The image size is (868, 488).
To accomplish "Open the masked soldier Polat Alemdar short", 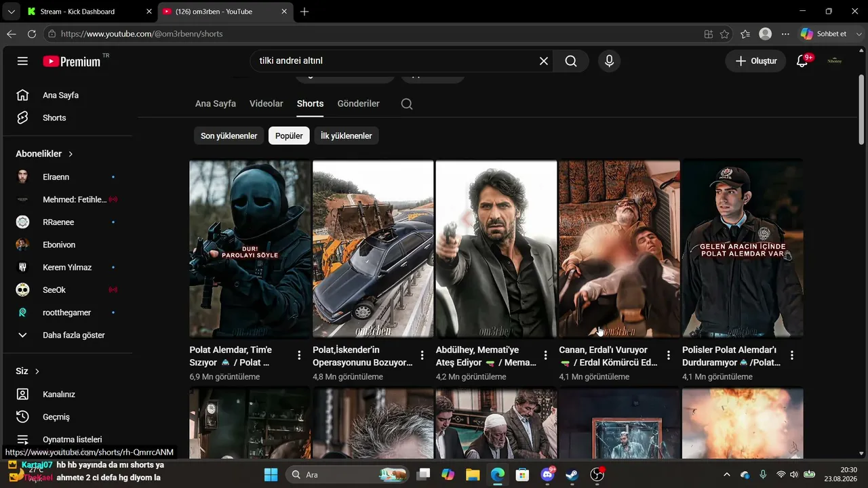I will pyautogui.click(x=250, y=249).
